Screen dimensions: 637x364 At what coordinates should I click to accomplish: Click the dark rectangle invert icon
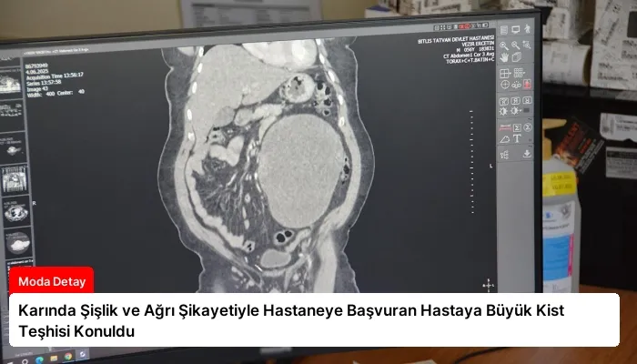click(x=527, y=110)
